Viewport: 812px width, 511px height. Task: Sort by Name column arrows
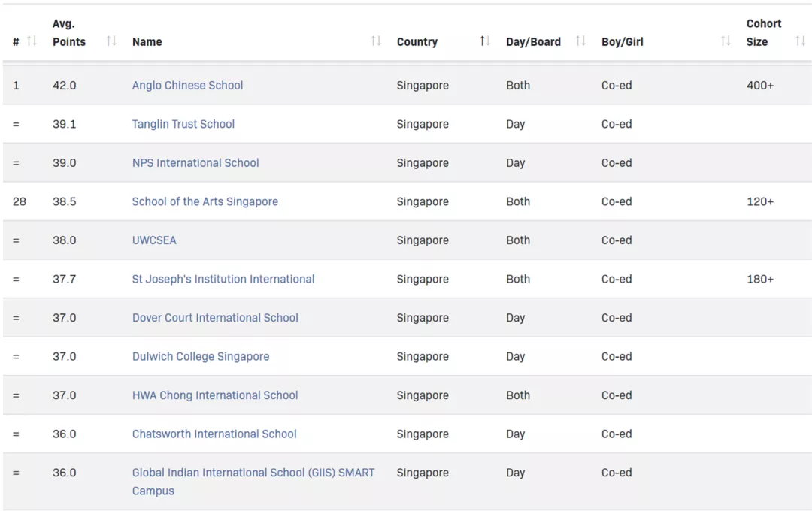(376, 41)
